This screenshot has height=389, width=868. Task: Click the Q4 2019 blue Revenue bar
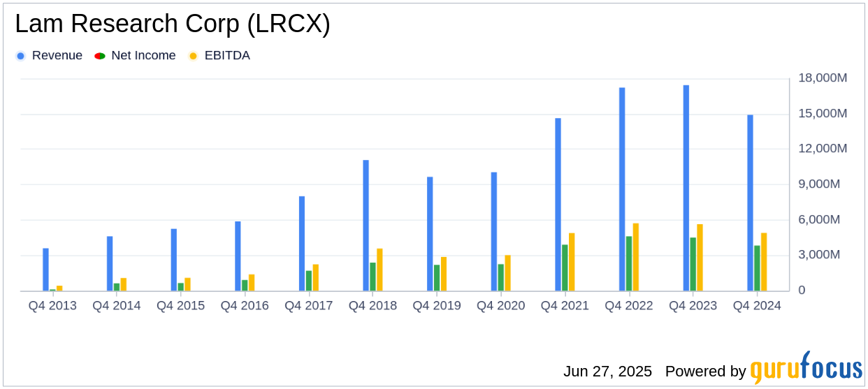[430, 234]
